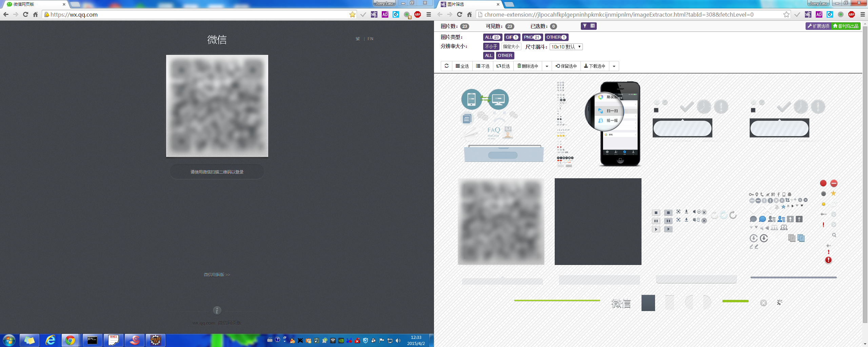
Task: Go to the home page in the left browser window
Action: pyautogui.click(x=35, y=15)
